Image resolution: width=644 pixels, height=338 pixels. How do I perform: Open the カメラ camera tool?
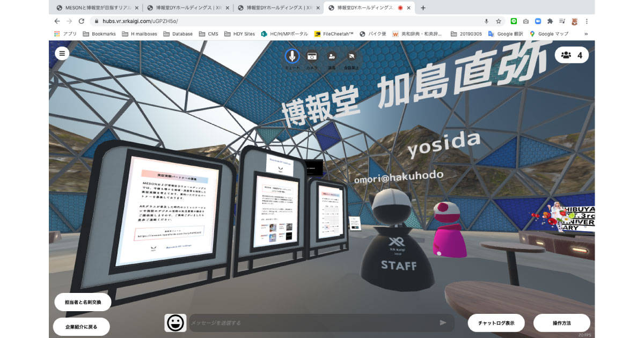click(x=312, y=56)
